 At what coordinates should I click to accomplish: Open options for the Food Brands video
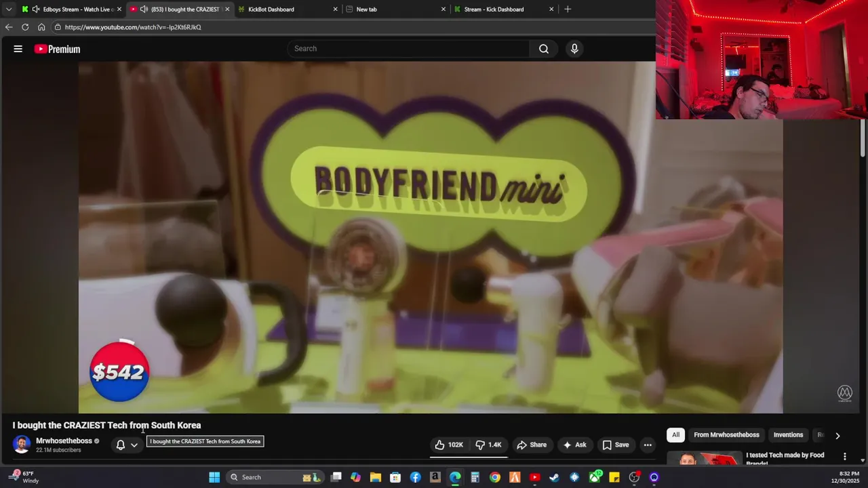click(844, 457)
